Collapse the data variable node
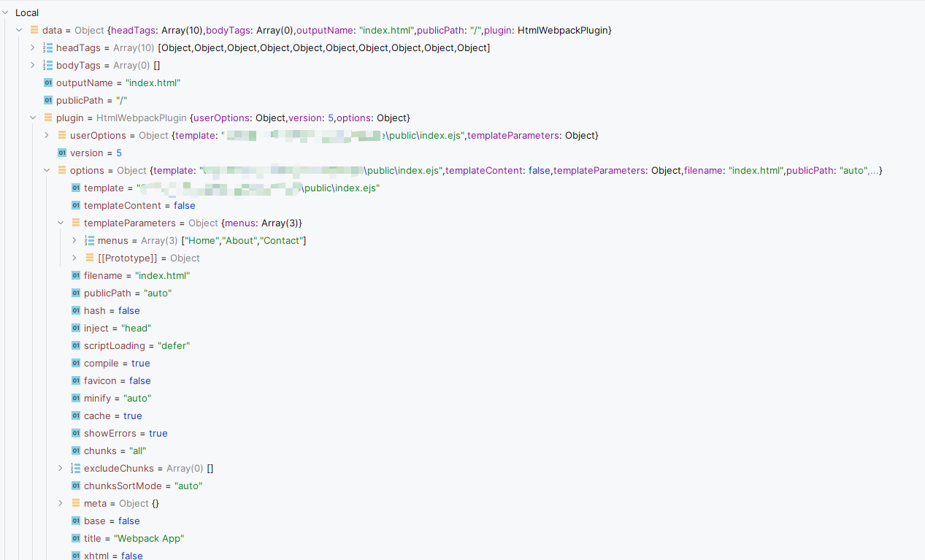Viewport: 925px width, 560px height. tap(19, 30)
